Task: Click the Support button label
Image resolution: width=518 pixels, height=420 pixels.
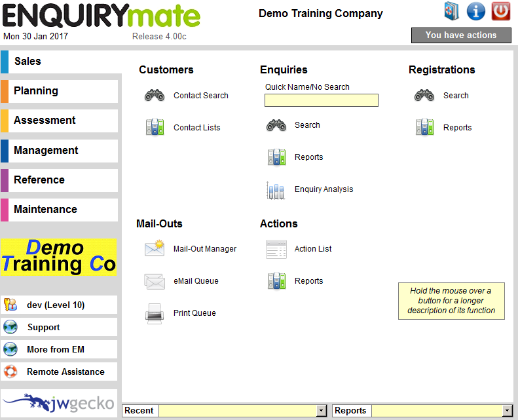Action: coord(44,327)
